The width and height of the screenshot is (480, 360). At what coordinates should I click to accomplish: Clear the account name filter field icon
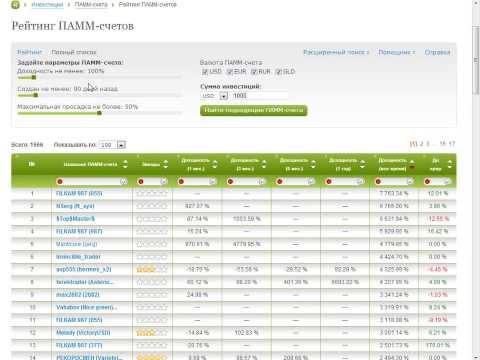(123, 182)
